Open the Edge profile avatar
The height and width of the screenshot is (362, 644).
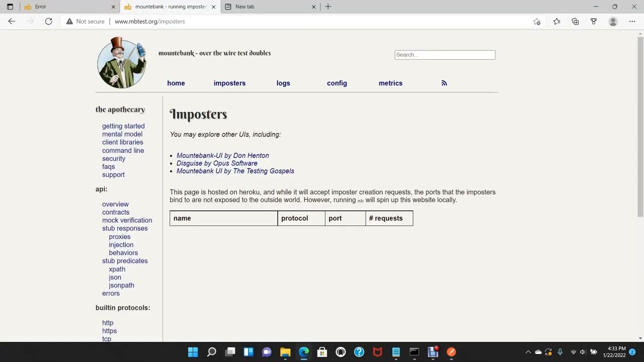(x=613, y=21)
